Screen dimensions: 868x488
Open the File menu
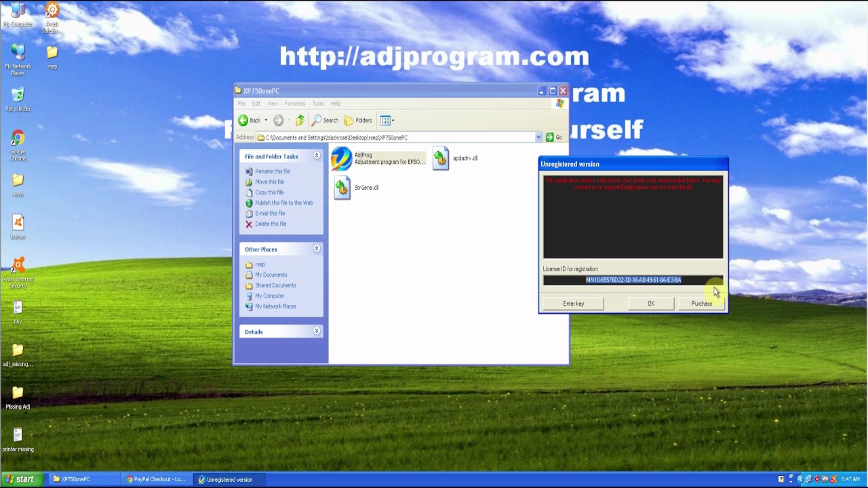pyautogui.click(x=241, y=104)
